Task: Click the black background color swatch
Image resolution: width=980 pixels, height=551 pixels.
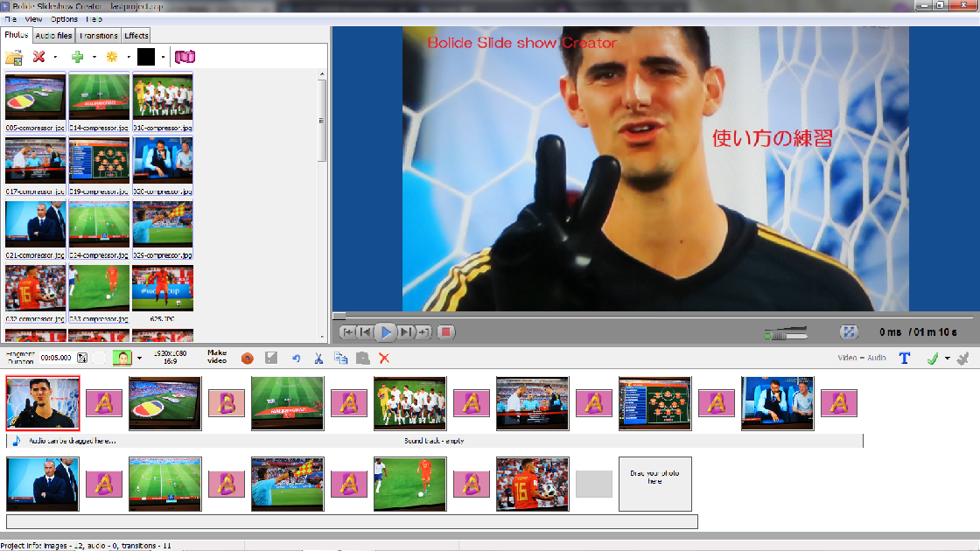Action: pos(145,57)
